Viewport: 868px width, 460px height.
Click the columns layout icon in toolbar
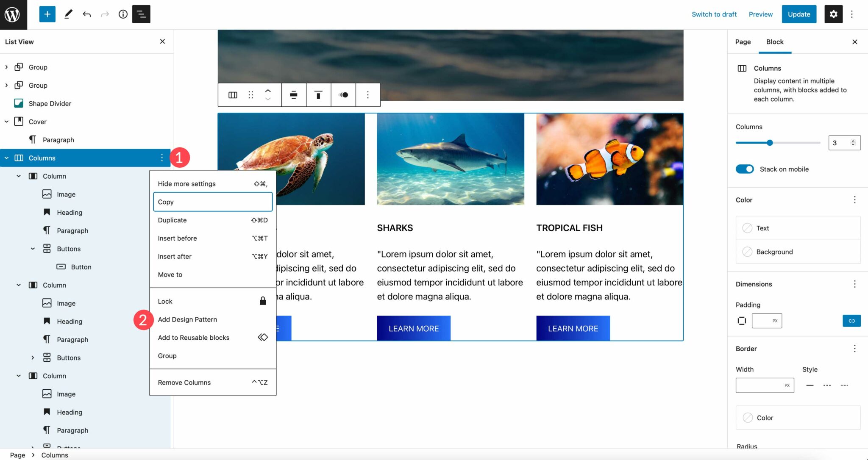pyautogui.click(x=233, y=94)
